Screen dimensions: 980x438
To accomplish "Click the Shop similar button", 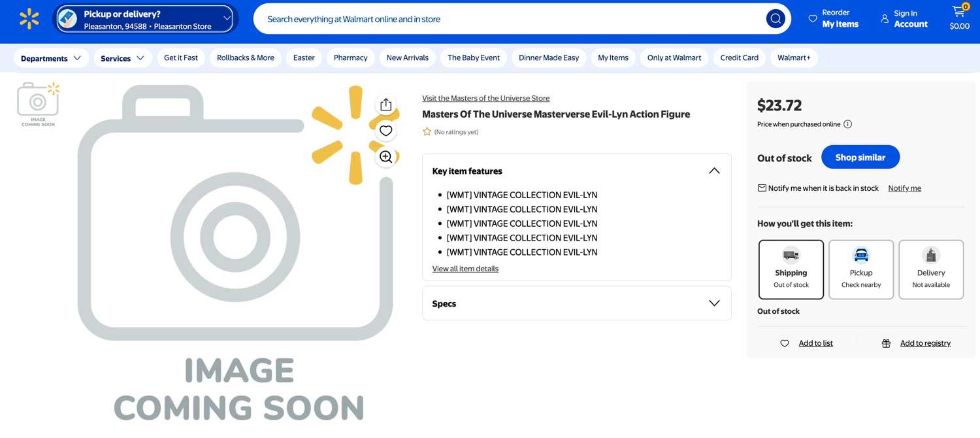I will [860, 157].
